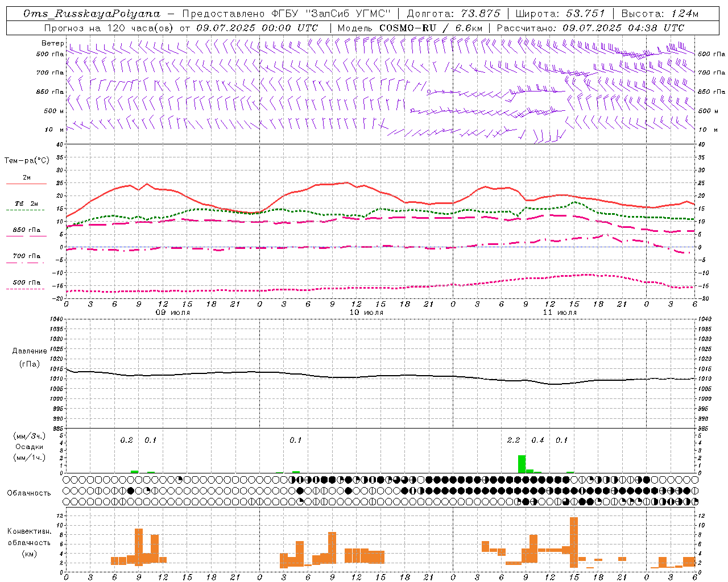
Task: Click the 0.4 precipitation amount value
Action: 537,440
